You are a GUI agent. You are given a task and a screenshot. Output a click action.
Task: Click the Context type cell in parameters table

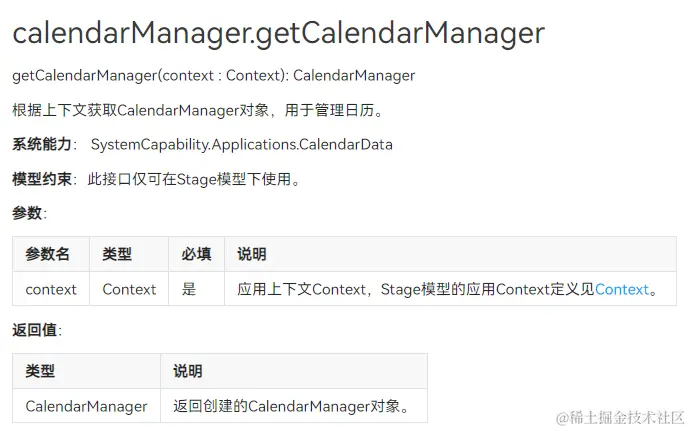coord(129,289)
